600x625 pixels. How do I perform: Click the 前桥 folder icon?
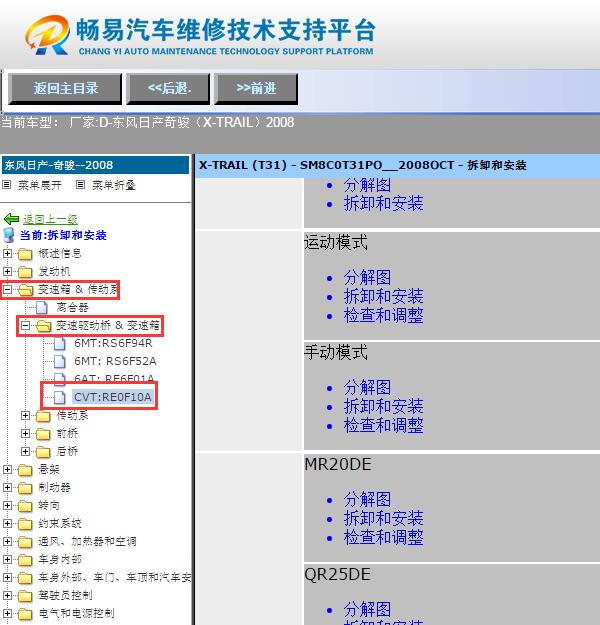[x=43, y=434]
